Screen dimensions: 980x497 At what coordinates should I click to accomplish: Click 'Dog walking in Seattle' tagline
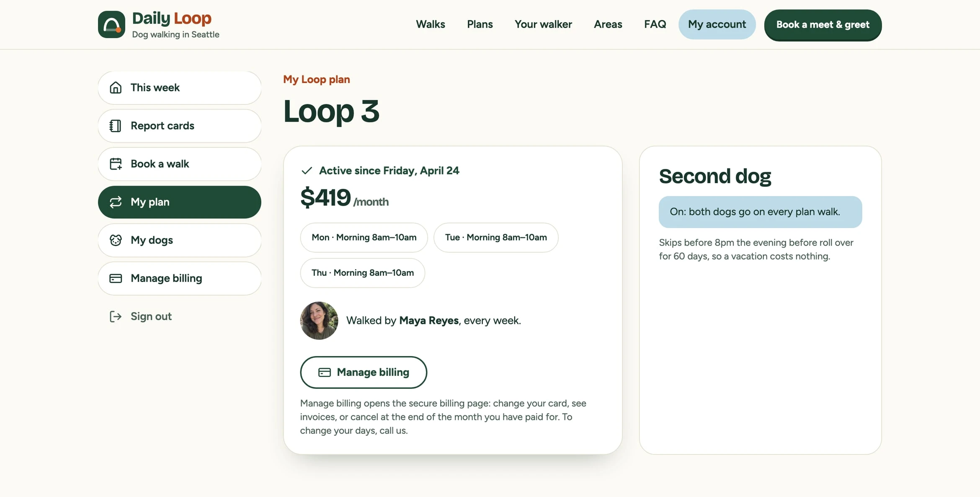(175, 34)
